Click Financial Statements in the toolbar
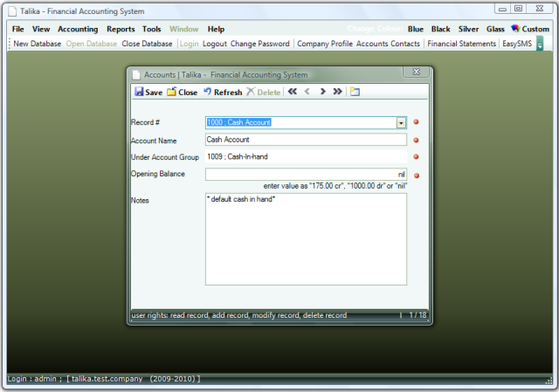The image size is (559, 392). (x=461, y=43)
